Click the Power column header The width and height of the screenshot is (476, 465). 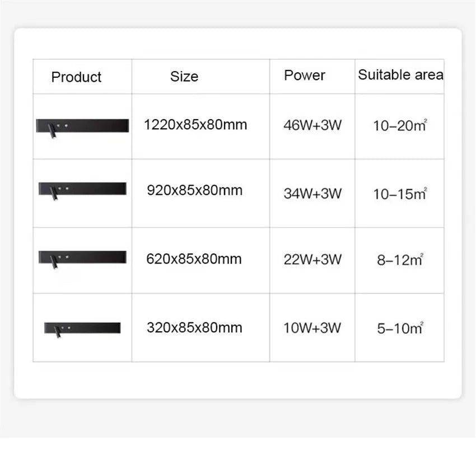(305, 76)
